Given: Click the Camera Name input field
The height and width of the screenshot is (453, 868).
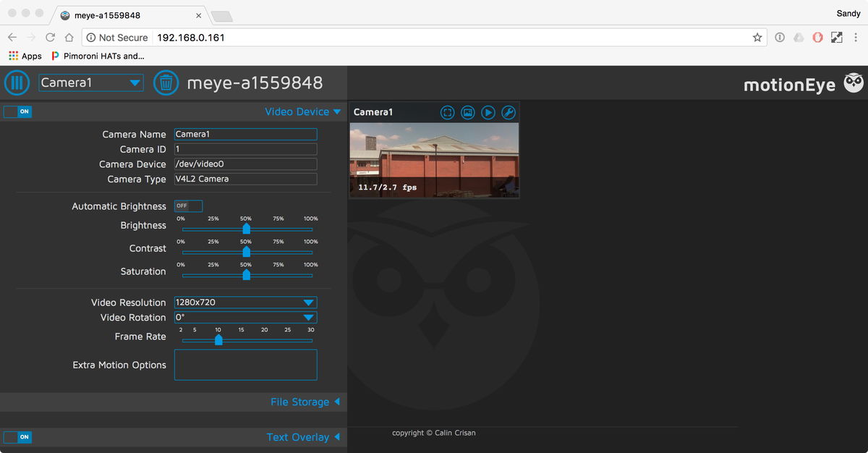Looking at the screenshot, I should 245,134.
